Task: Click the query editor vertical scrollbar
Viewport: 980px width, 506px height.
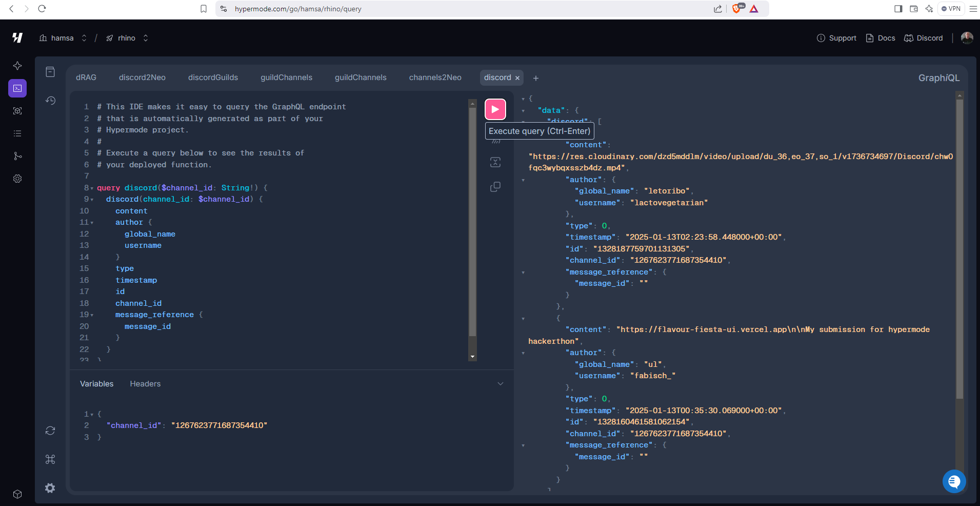Action: pos(473,221)
